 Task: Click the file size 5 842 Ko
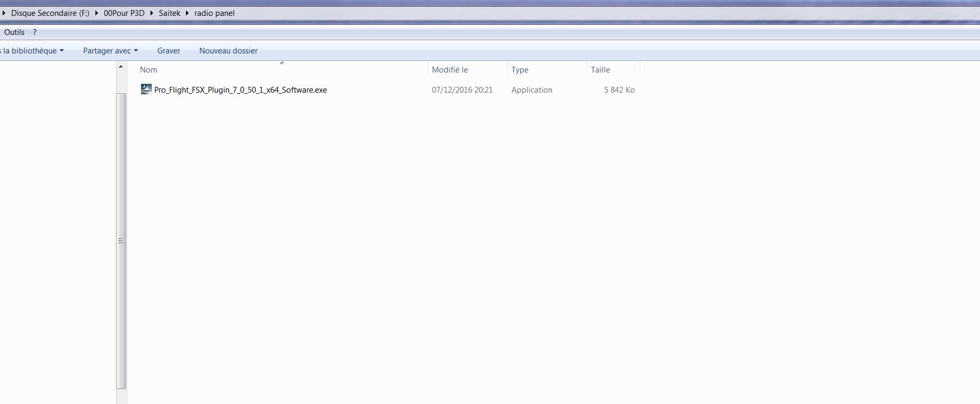tap(619, 90)
